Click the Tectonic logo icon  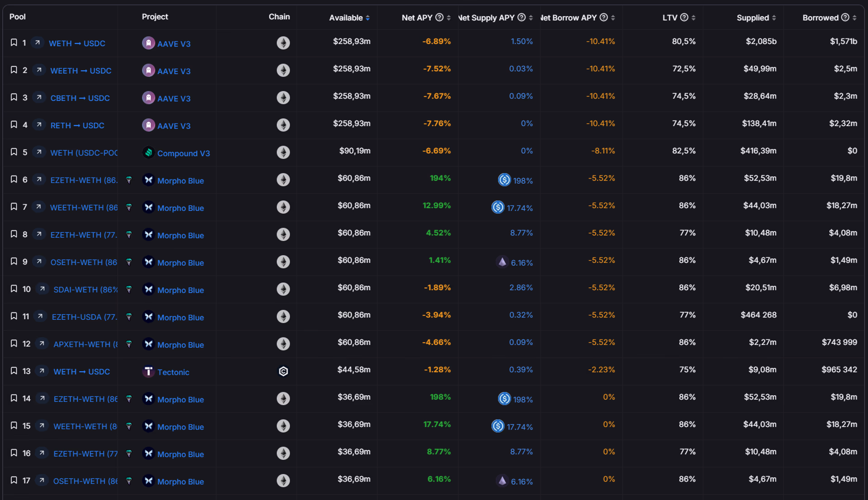click(x=148, y=371)
